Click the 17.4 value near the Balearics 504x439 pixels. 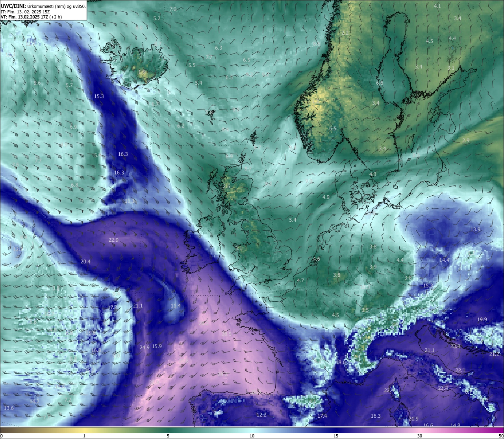pos(322,416)
